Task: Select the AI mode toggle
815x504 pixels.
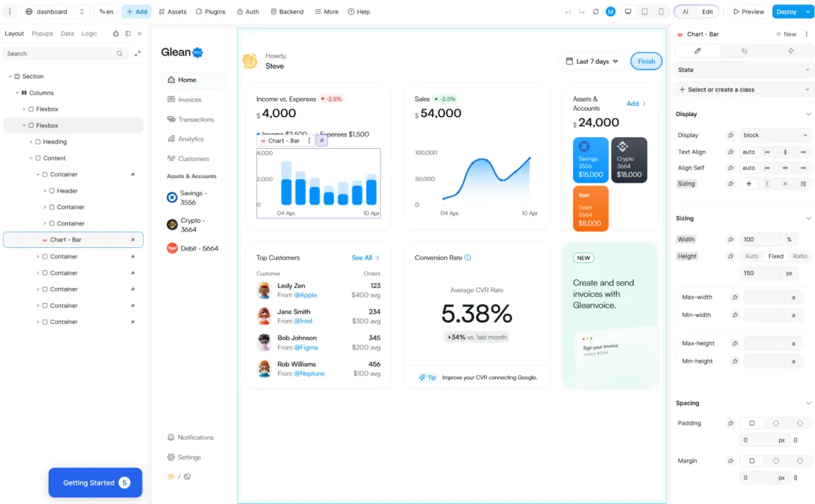Action: [685, 12]
